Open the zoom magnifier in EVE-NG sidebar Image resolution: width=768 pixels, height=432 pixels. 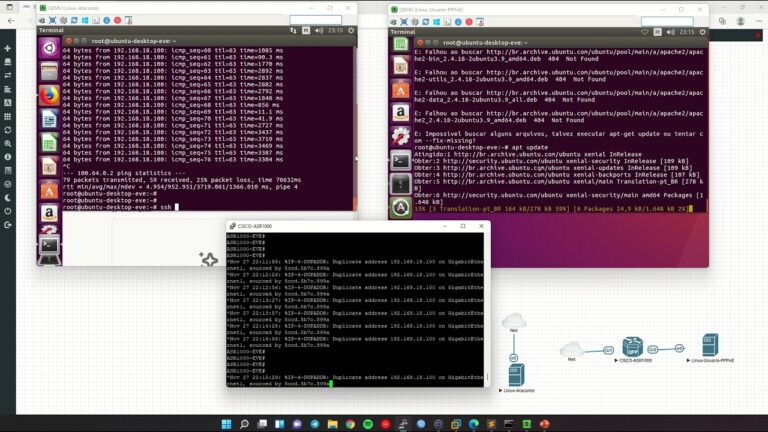[7, 144]
